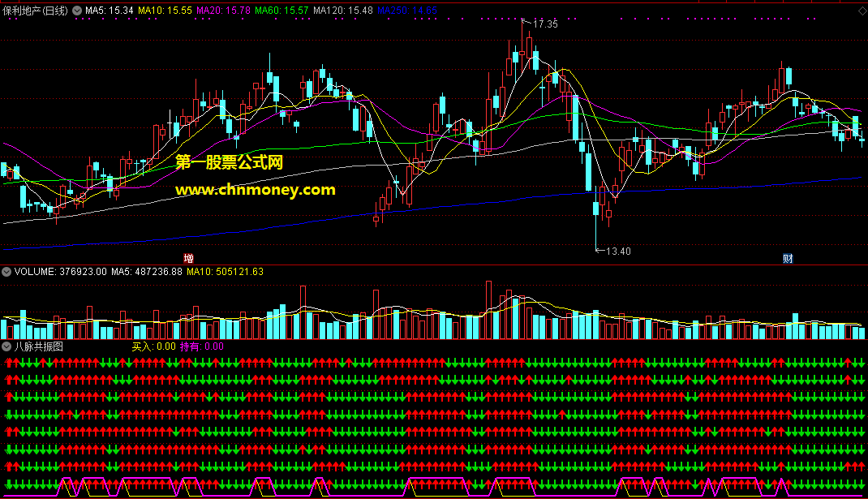Click the 买入: 0.00 value
This screenshot has height=499, width=868.
153,346
